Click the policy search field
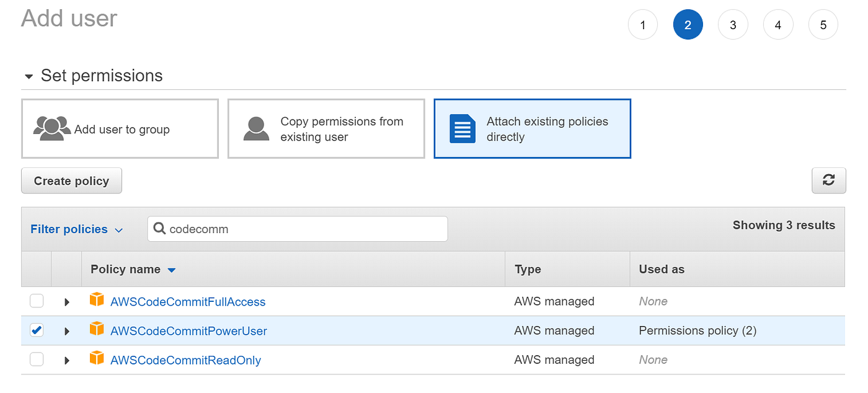This screenshot has height=393, width=868. pyautogui.click(x=298, y=229)
